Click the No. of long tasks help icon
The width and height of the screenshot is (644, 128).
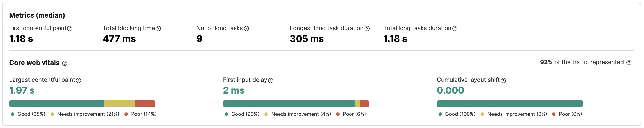pos(246,28)
